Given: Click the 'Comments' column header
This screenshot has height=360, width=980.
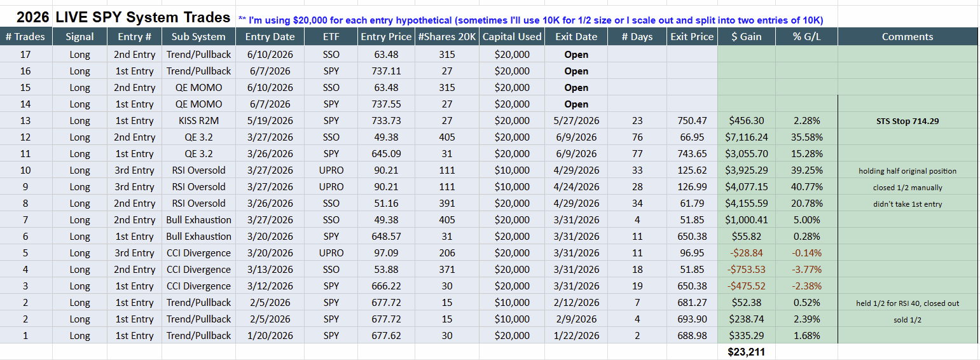Looking at the screenshot, I should point(908,37).
